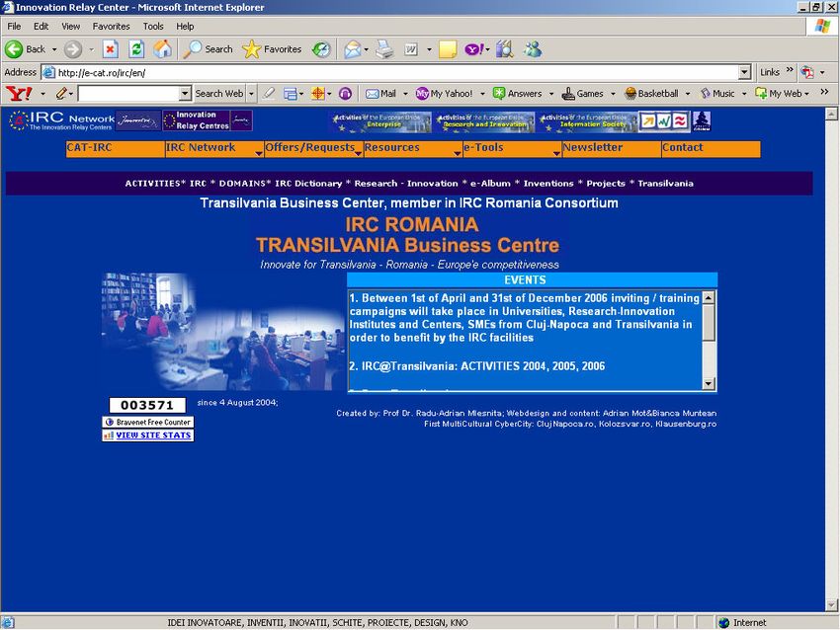
Task: Expand the Yahoo search box dropdown arrow
Action: click(185, 94)
